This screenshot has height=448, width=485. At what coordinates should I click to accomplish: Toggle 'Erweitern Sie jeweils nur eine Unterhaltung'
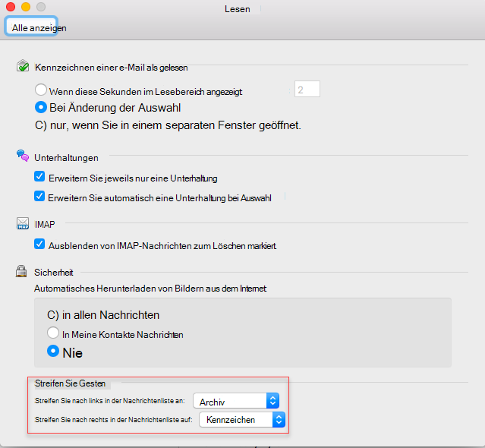tap(41, 178)
